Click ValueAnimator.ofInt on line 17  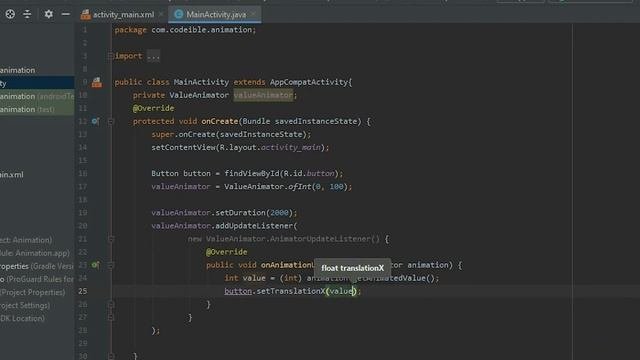tap(267, 187)
